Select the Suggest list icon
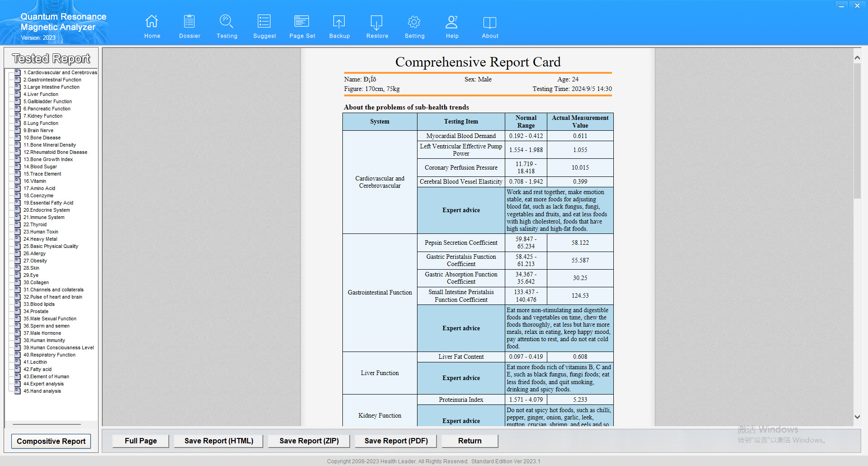This screenshot has width=868, height=466. coord(264,22)
